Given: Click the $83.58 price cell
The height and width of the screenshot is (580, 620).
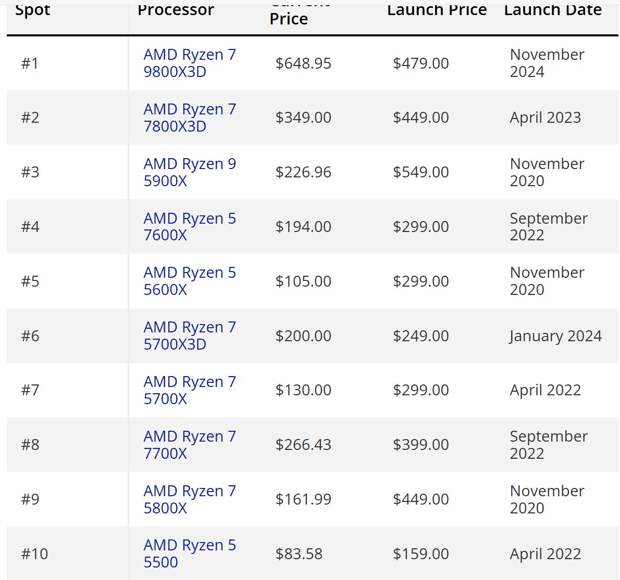Looking at the screenshot, I should [x=299, y=554].
